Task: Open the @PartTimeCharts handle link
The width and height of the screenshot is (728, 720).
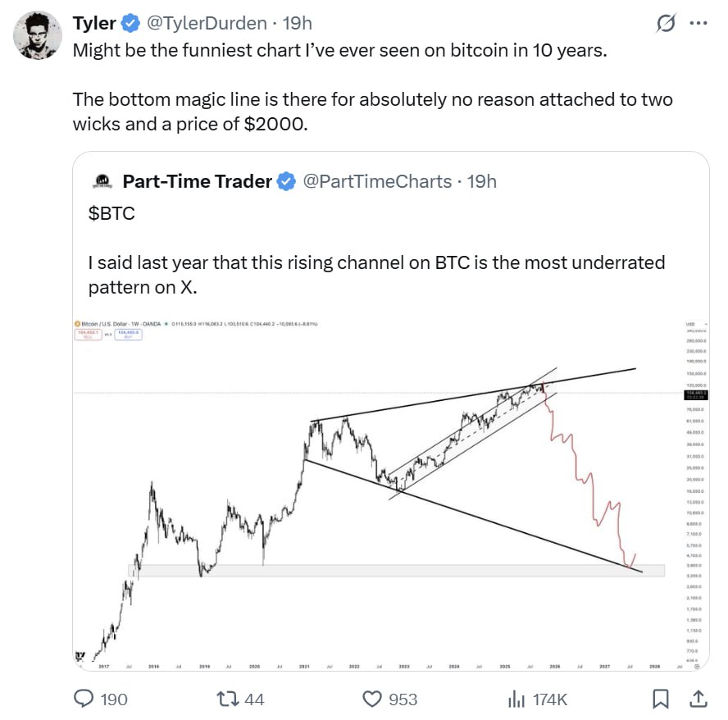Action: [x=377, y=181]
